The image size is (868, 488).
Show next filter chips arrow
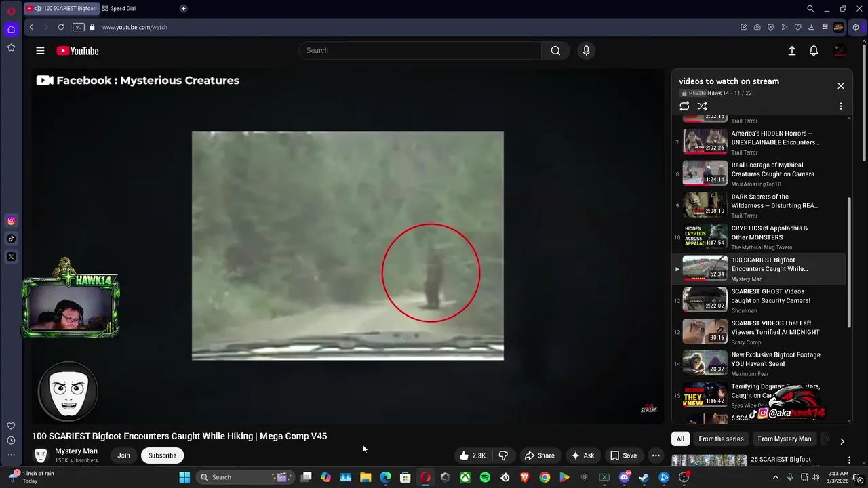pyautogui.click(x=842, y=441)
